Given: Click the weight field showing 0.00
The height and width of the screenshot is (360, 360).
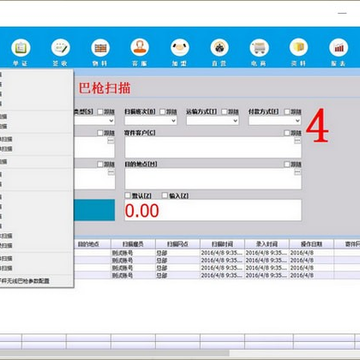Looking at the screenshot, I should (213, 210).
